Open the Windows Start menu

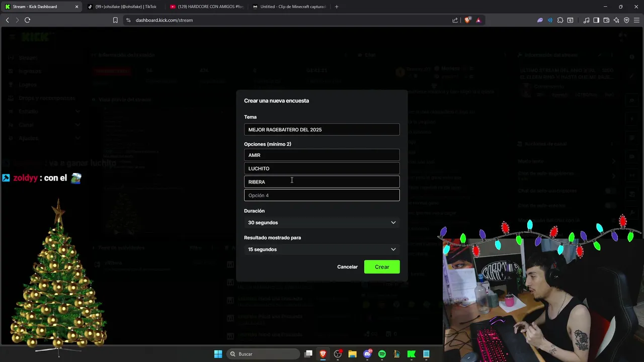pyautogui.click(x=218, y=354)
